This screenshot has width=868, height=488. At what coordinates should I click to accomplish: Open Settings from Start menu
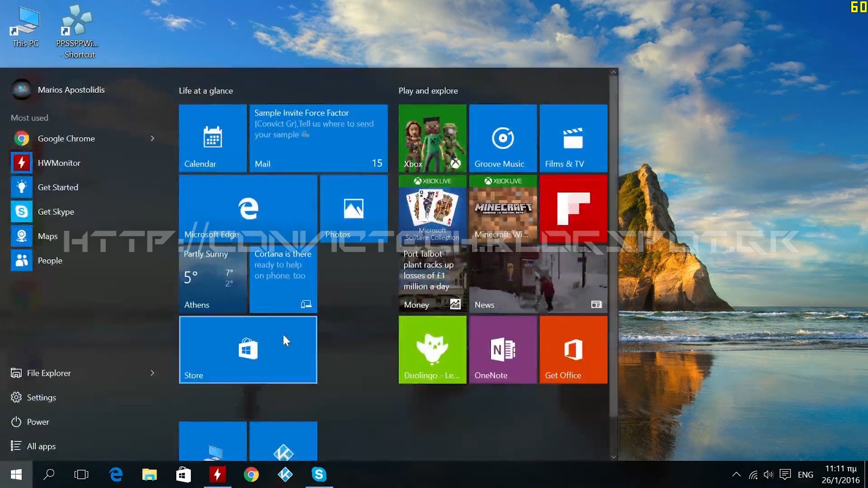point(84,397)
